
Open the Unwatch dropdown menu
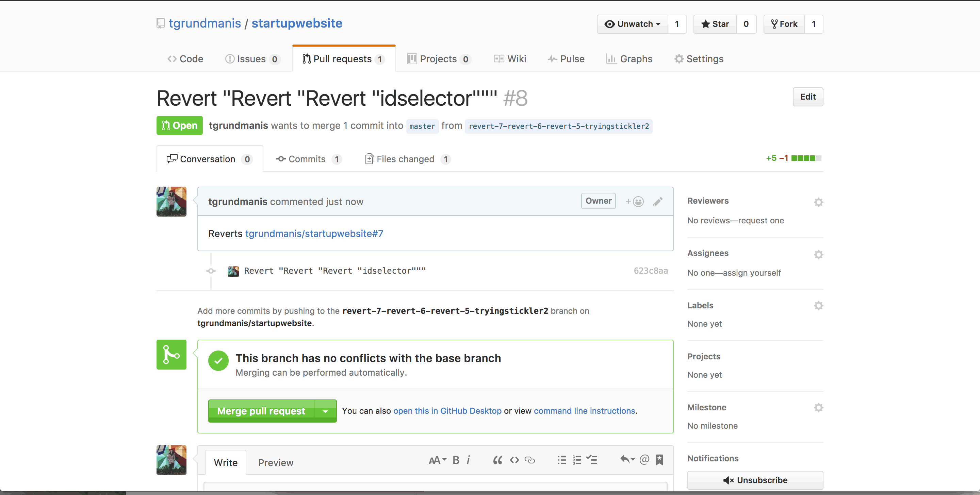point(632,24)
